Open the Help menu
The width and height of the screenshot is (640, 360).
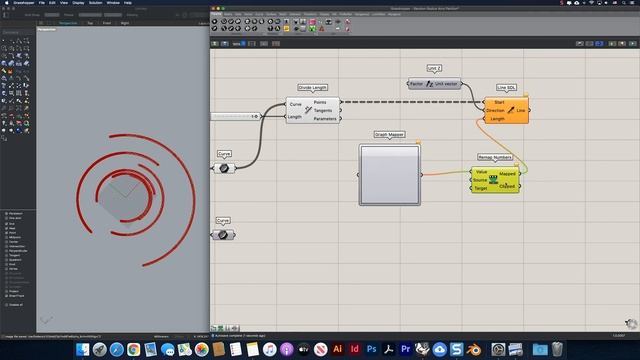click(128, 3)
